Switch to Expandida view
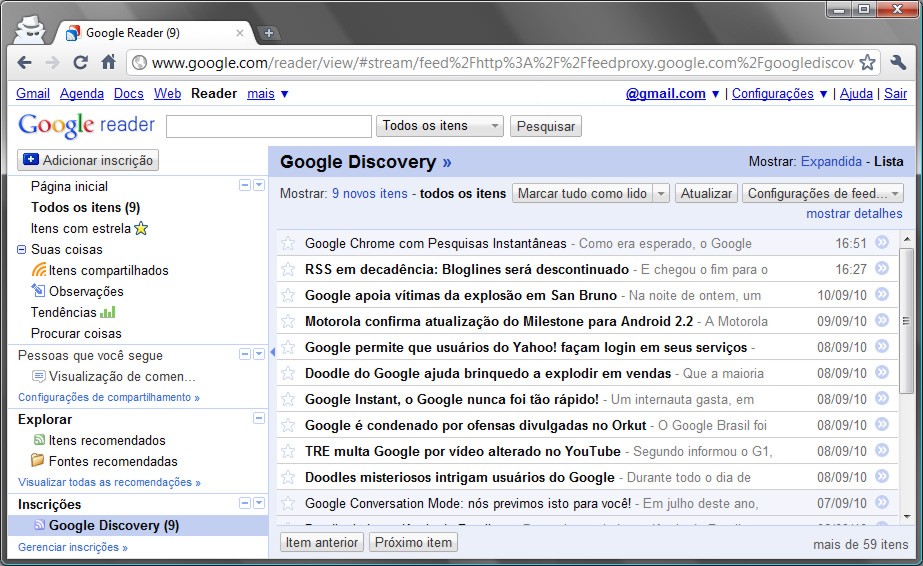The width and height of the screenshot is (923, 566). click(x=831, y=161)
